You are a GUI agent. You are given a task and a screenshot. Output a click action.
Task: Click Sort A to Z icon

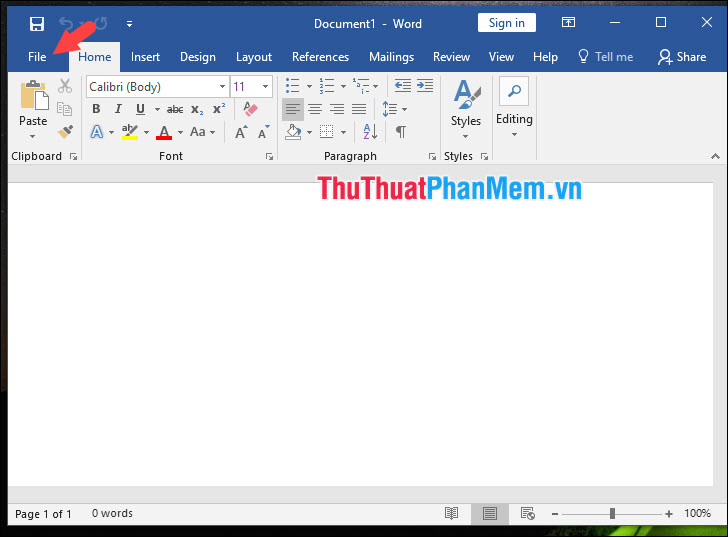370,132
